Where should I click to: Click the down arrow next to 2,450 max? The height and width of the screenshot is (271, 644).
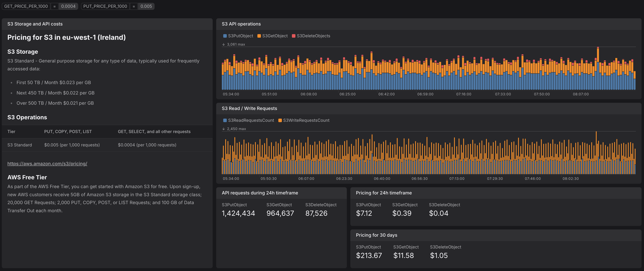pos(224,129)
